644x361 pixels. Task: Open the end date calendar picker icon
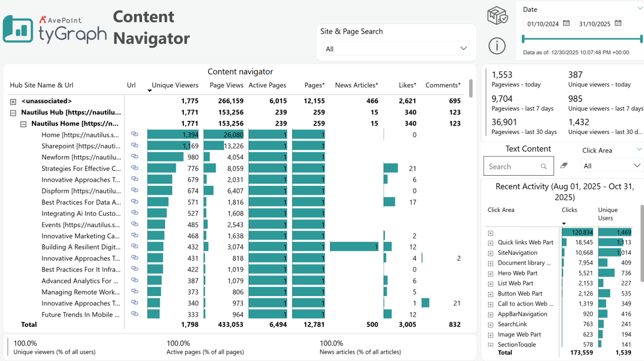tap(618, 23)
